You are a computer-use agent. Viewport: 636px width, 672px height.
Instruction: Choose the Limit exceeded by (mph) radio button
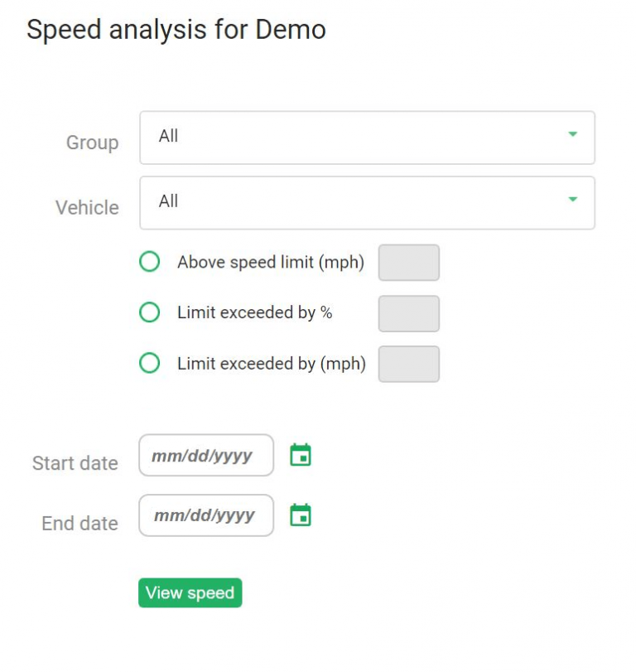[150, 364]
